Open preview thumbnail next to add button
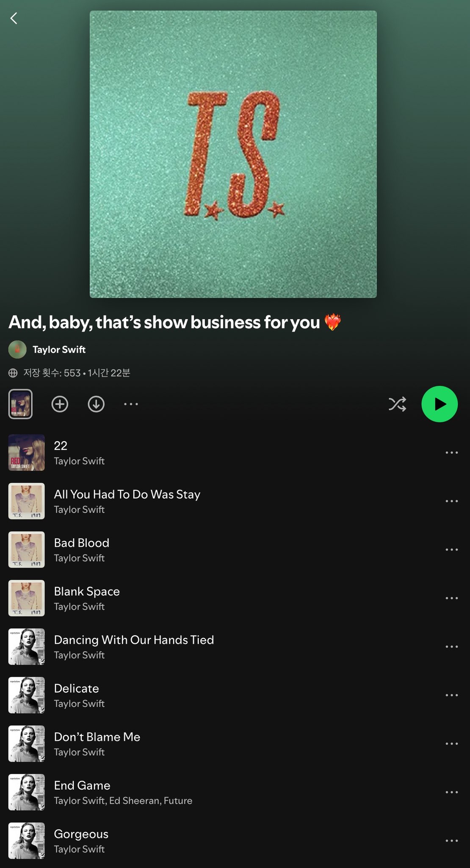Image resolution: width=470 pixels, height=868 pixels. pos(20,404)
